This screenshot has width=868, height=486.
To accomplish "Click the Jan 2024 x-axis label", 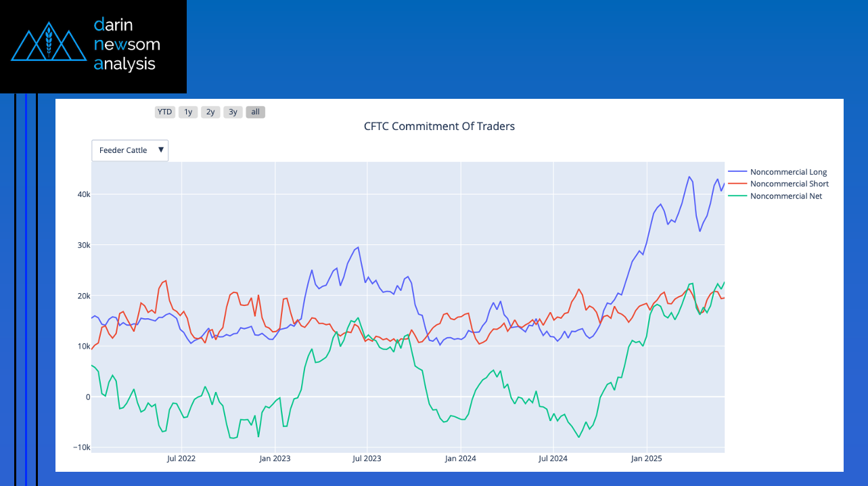I will tap(460, 458).
